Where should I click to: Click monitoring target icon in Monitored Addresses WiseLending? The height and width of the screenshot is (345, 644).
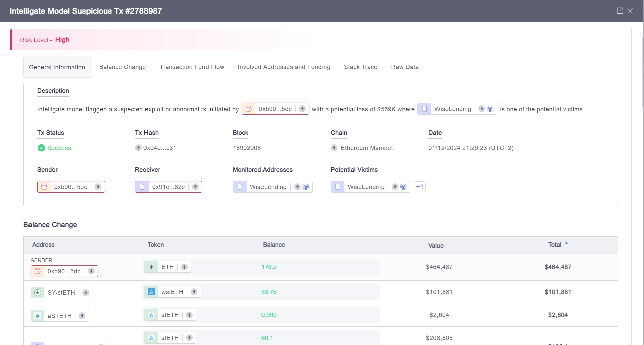pyautogui.click(x=306, y=187)
